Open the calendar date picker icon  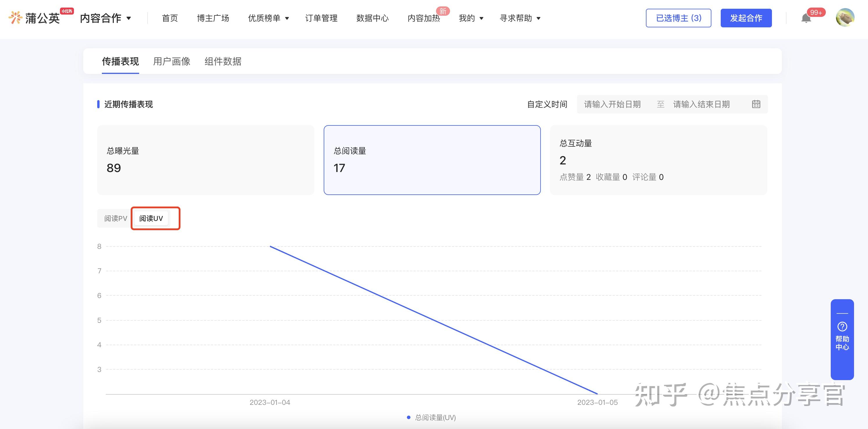756,104
